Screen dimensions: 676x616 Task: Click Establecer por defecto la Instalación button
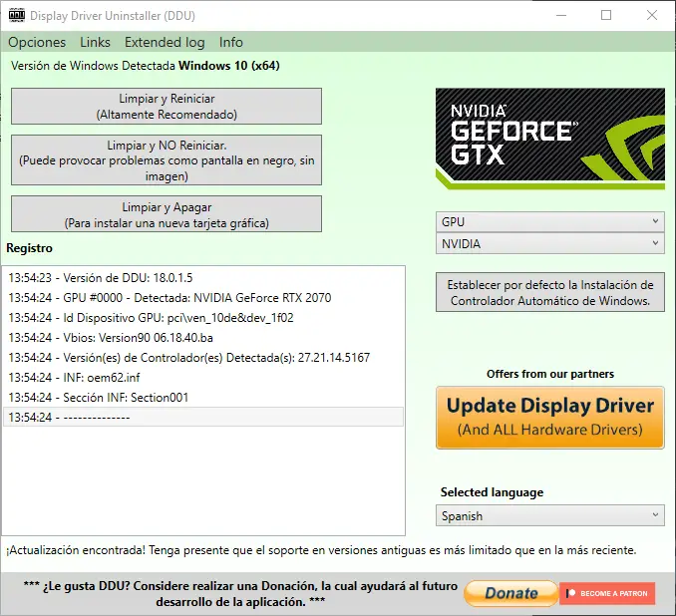pos(550,292)
